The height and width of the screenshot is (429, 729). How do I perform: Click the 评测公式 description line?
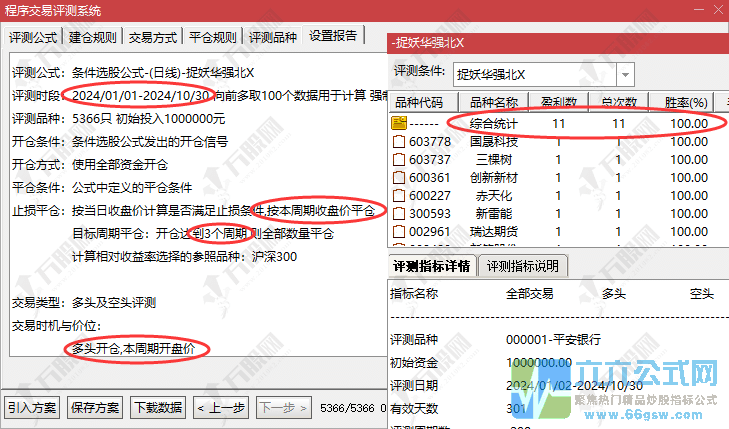(x=133, y=73)
